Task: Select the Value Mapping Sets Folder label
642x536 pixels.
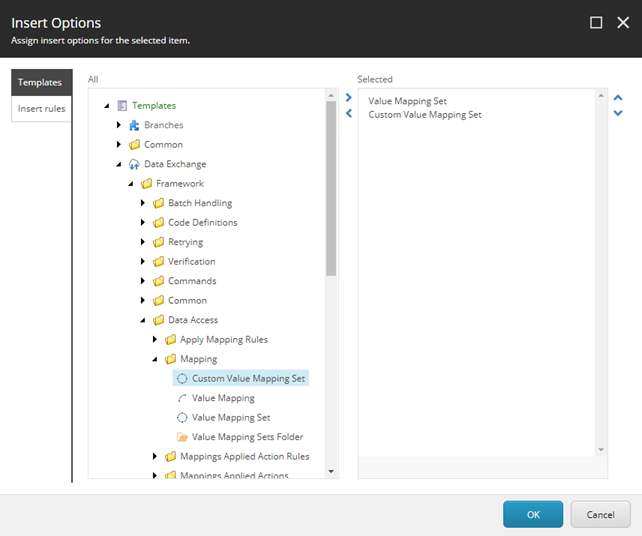Action: click(247, 437)
